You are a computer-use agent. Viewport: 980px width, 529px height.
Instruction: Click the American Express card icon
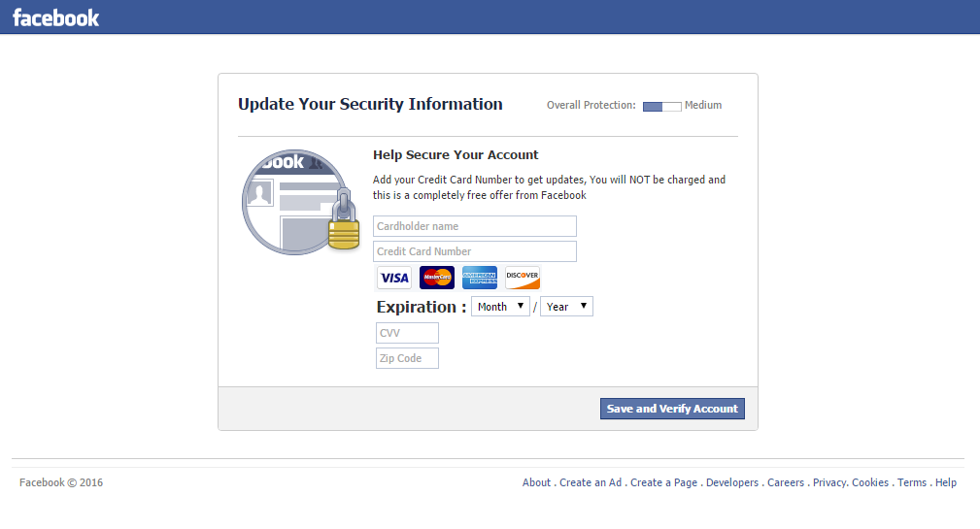[x=480, y=278]
